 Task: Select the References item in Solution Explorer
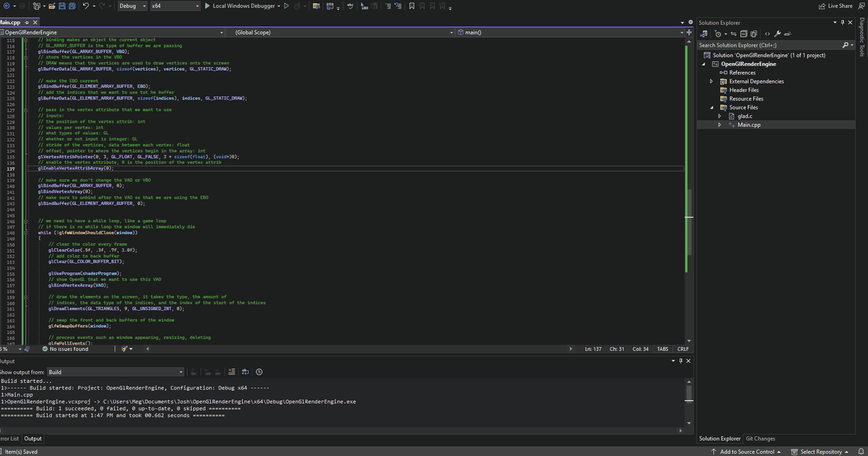point(742,73)
